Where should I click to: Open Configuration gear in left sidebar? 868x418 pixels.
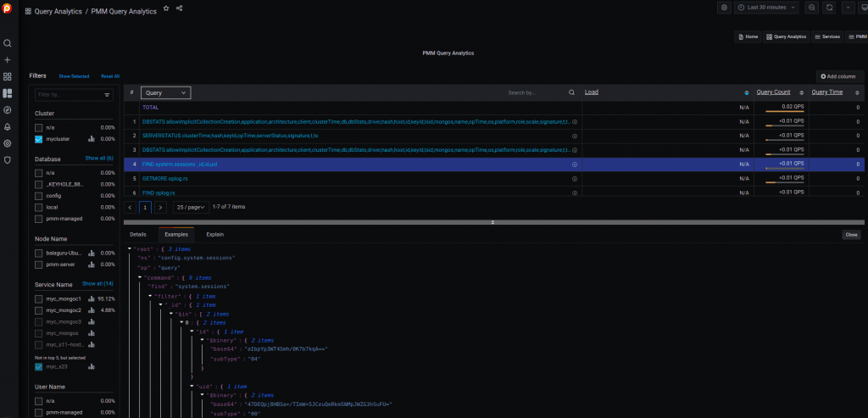[x=8, y=143]
